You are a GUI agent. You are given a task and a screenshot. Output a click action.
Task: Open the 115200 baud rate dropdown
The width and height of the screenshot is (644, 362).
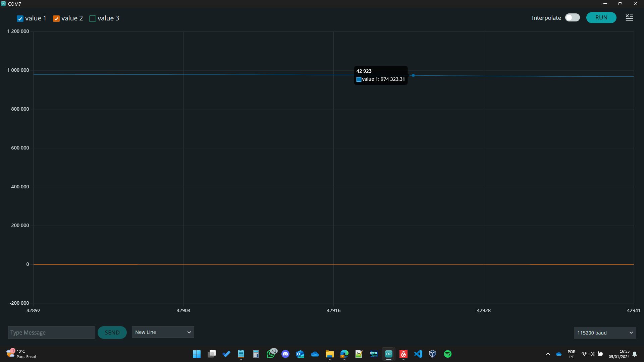(604, 333)
